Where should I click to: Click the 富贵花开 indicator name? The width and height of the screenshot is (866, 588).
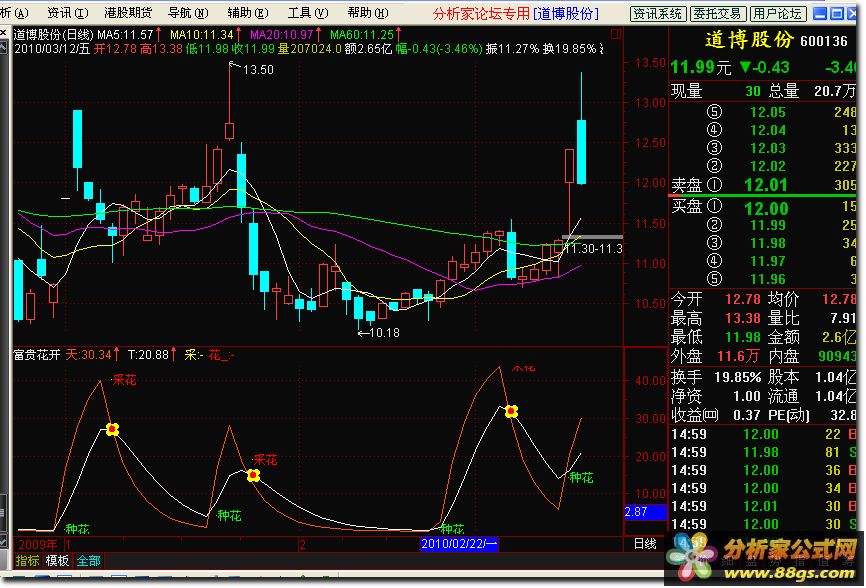(36, 354)
